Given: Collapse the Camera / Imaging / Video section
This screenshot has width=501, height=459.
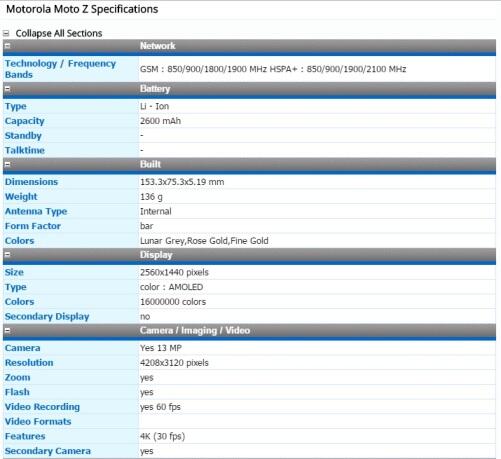Looking at the screenshot, I should tap(7, 330).
